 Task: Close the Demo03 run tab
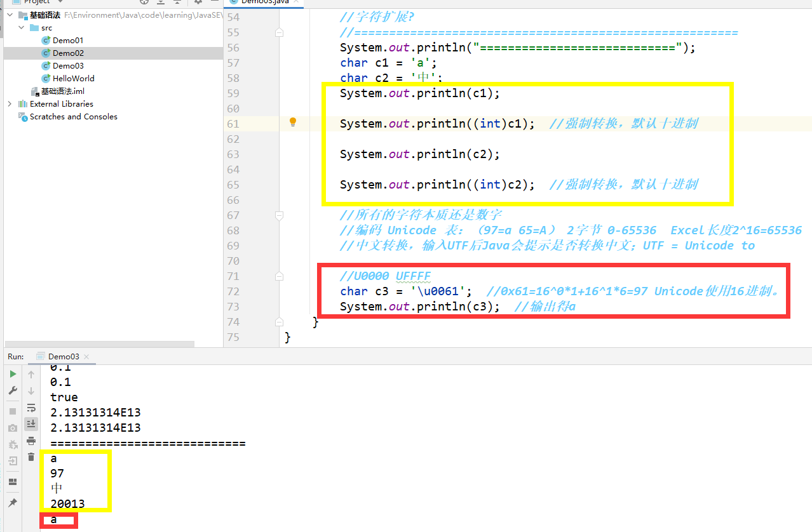tap(86, 357)
